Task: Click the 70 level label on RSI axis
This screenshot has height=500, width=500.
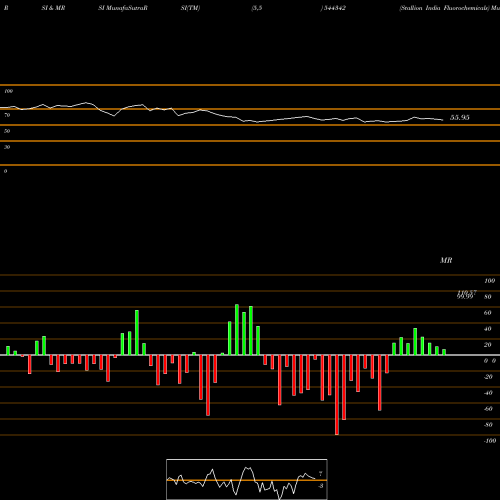Action: pos(7,115)
